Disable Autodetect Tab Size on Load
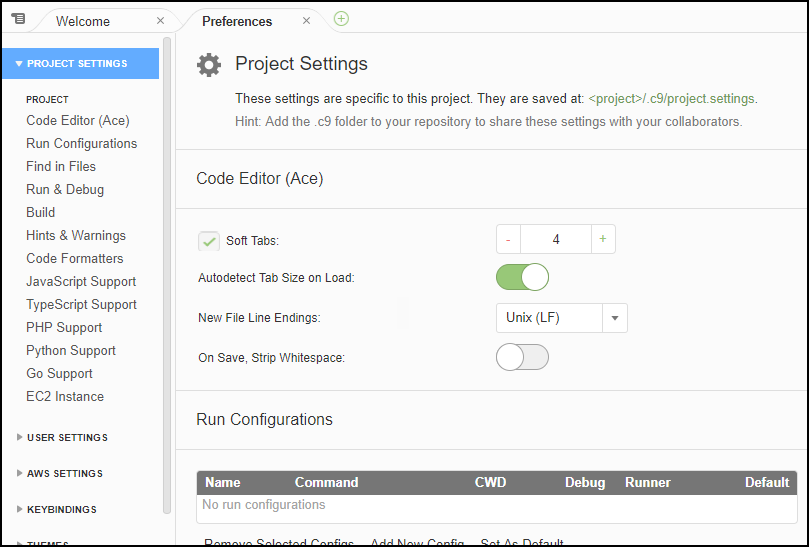The image size is (809, 547). point(522,277)
